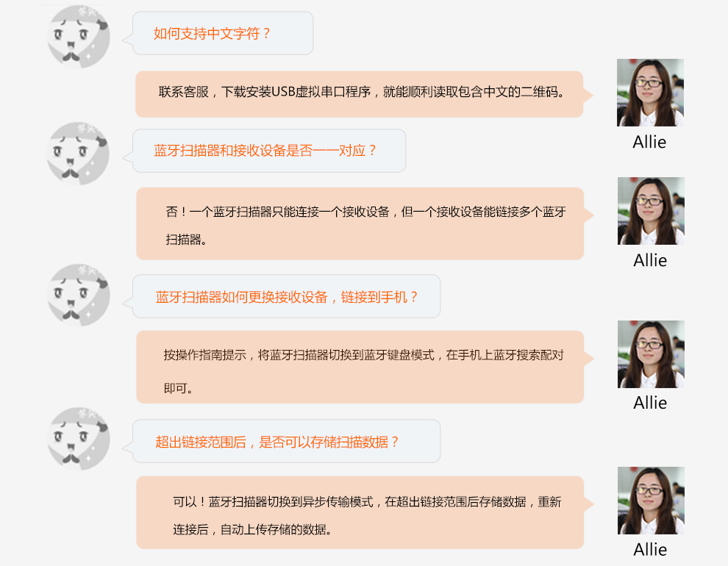Click the customer avatar beside 超出链接范围后 question
This screenshot has width=728, height=566.
[x=79, y=439]
